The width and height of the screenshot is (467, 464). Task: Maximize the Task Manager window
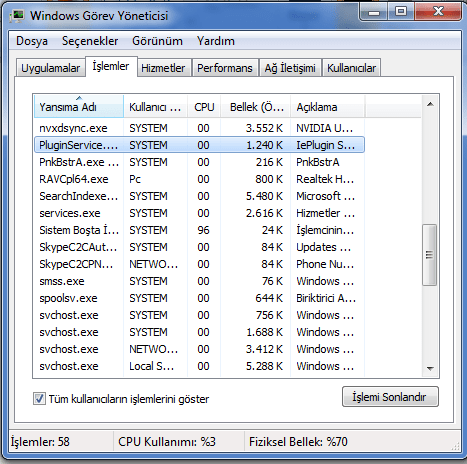(401, 12)
